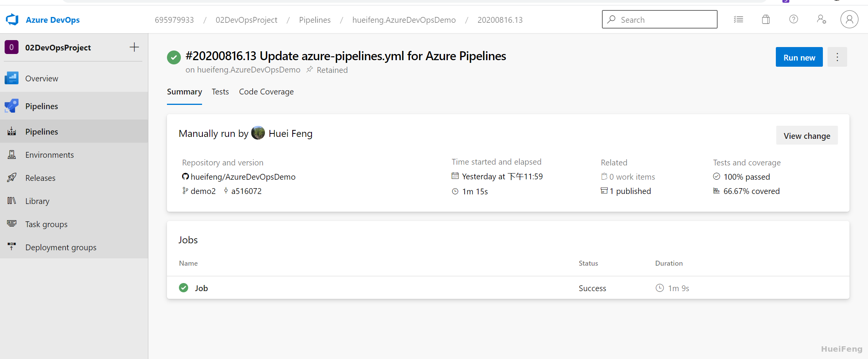This screenshot has width=868, height=359.
Task: Click the 02DevOpsProject project name
Action: pyautogui.click(x=58, y=47)
